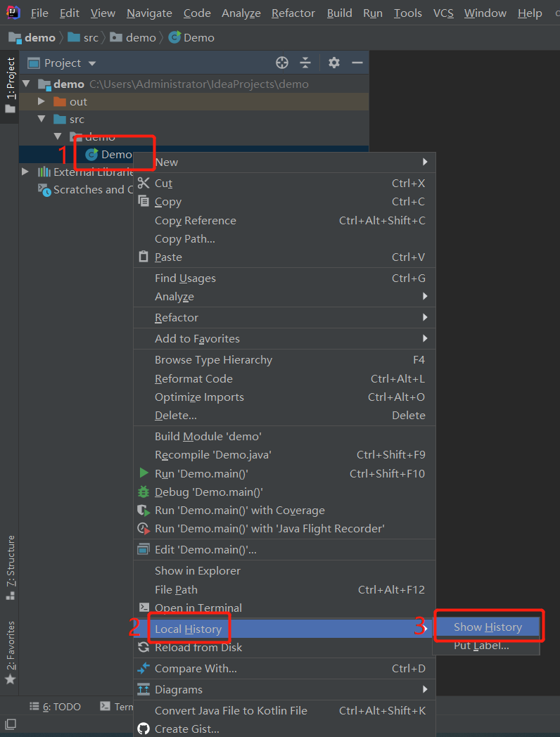This screenshot has height=737, width=560.
Task: Open the File menu
Action: tap(39, 13)
